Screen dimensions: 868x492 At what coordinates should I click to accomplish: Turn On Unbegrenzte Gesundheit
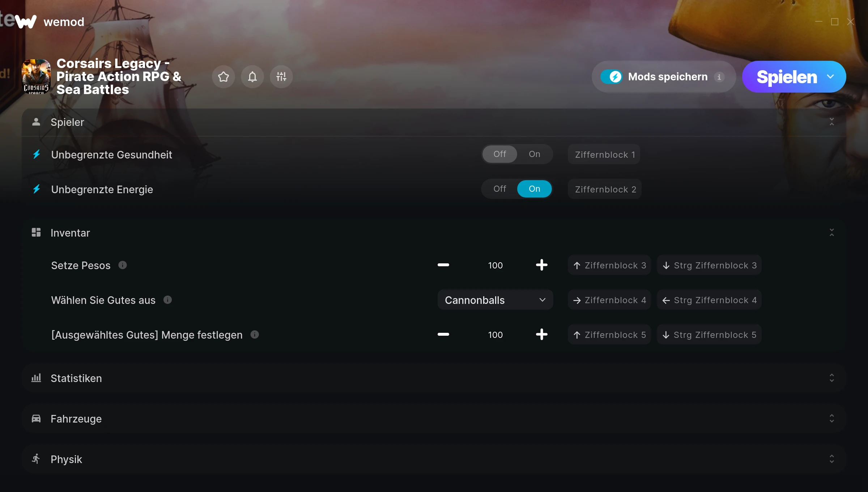(534, 154)
